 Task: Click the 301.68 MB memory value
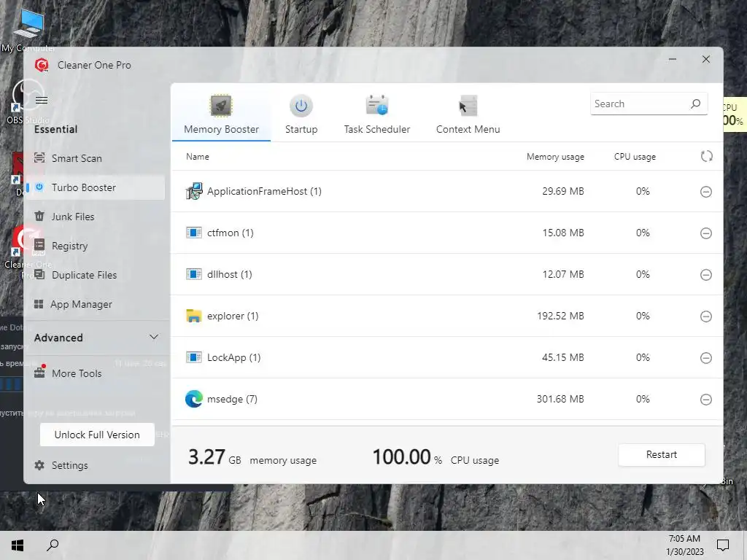[560, 399]
